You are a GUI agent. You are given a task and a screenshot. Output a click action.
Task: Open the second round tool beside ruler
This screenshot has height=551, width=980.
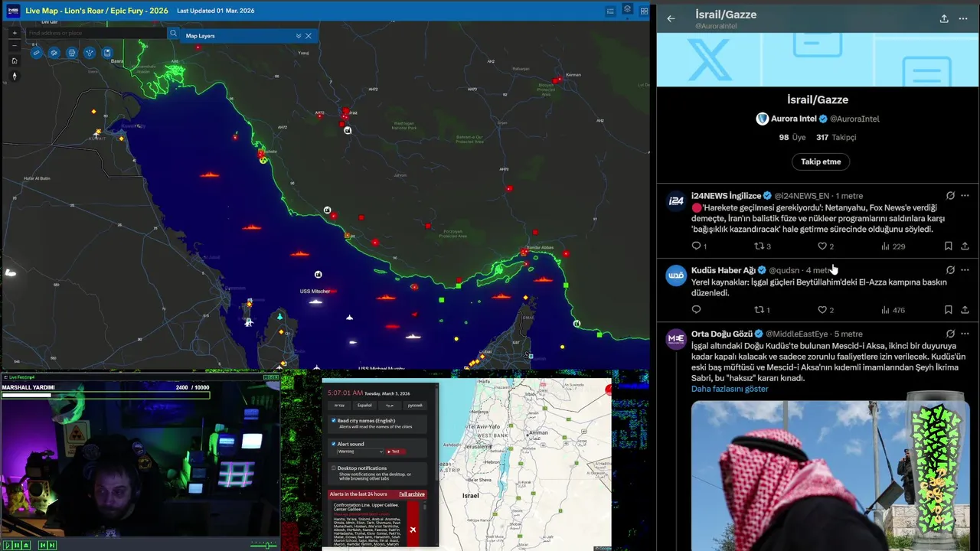pyautogui.click(x=54, y=53)
